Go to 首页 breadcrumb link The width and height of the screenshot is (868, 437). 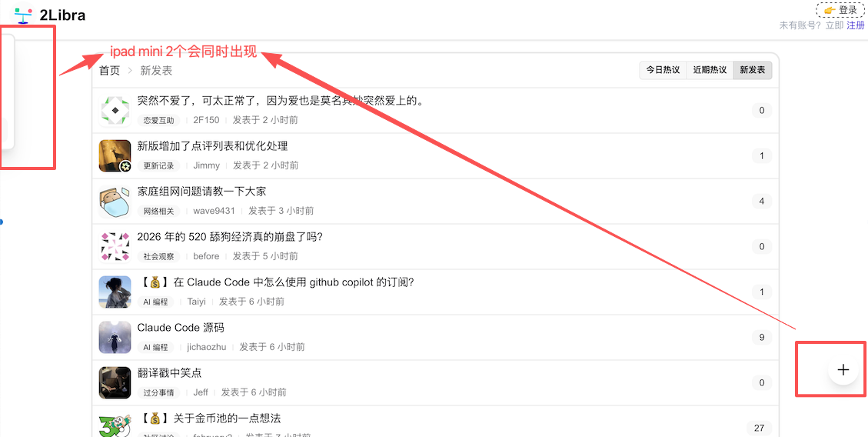[x=110, y=71]
